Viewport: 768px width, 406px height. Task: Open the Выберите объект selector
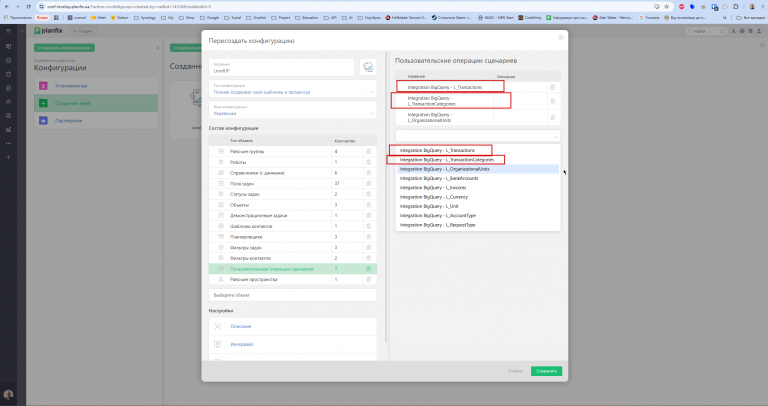pos(292,295)
